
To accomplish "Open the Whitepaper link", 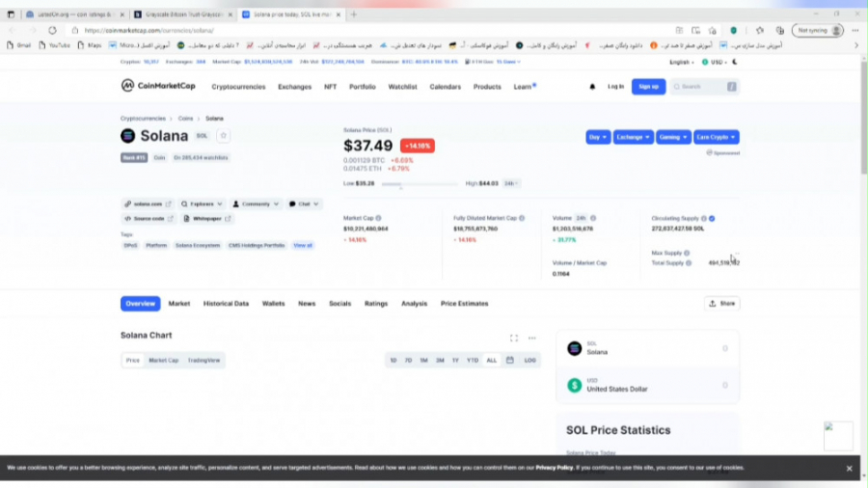I will point(207,219).
